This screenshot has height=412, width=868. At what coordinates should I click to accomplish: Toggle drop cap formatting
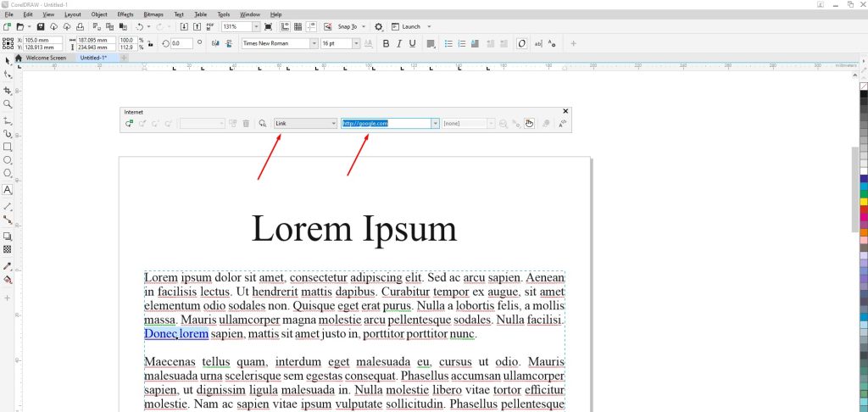click(x=475, y=43)
